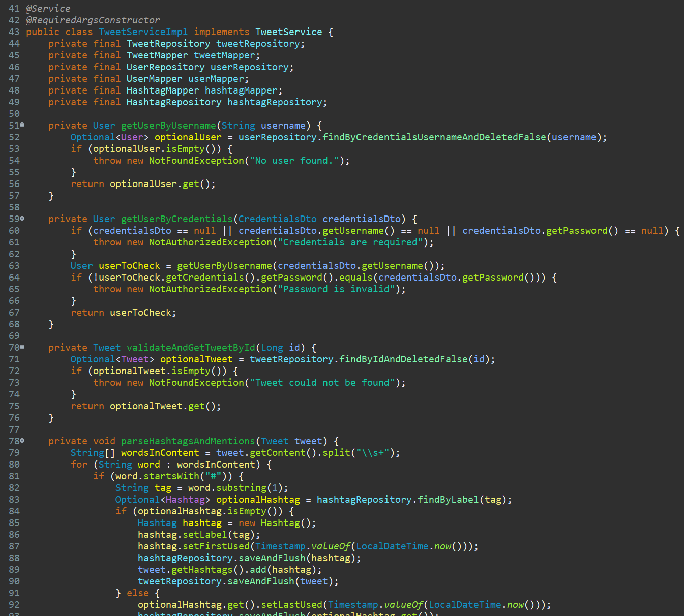Click line number 87 in the gutter
Viewport: 684px width, 616px height.
(x=14, y=546)
